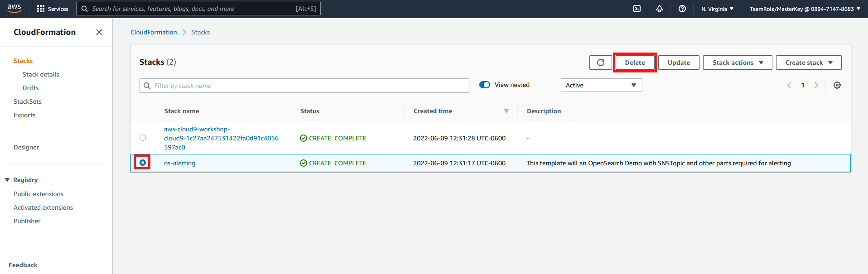The height and width of the screenshot is (274, 868).
Task: Open Designer in the sidebar
Action: 26,147
